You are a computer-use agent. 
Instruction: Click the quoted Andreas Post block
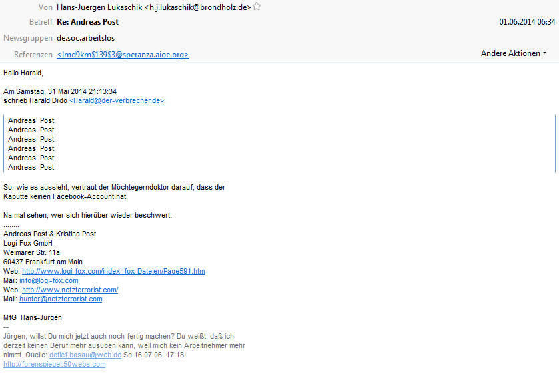(31, 144)
